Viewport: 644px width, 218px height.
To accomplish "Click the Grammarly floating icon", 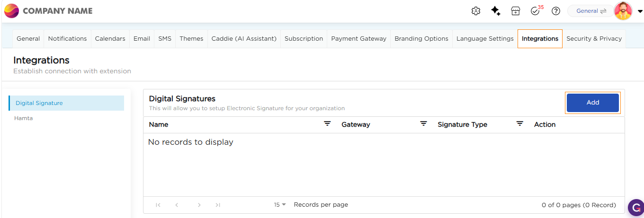I will click(635, 207).
